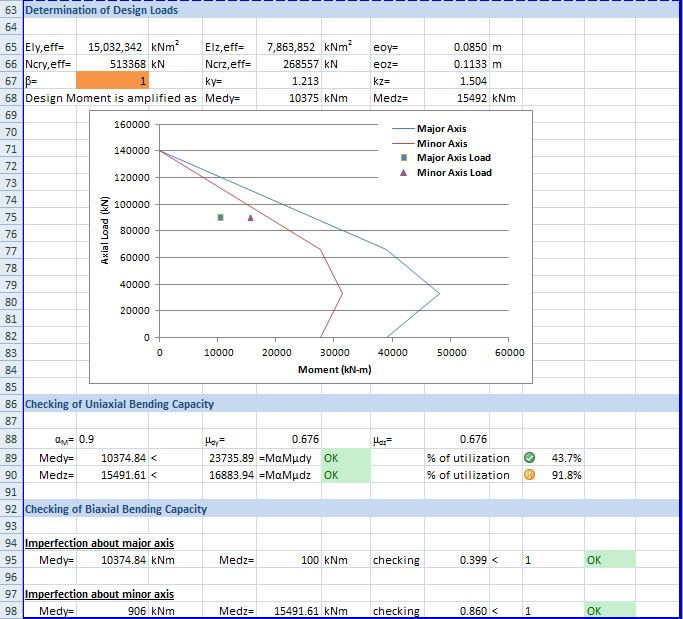Click orange warning icon beside 91.8%
Screen dimensions: 683x619
(x=529, y=475)
